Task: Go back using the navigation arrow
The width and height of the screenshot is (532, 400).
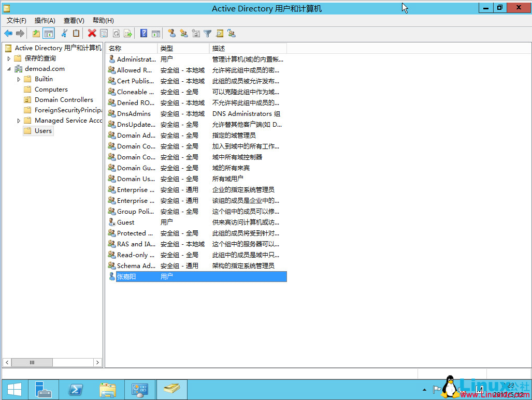Action: point(8,33)
